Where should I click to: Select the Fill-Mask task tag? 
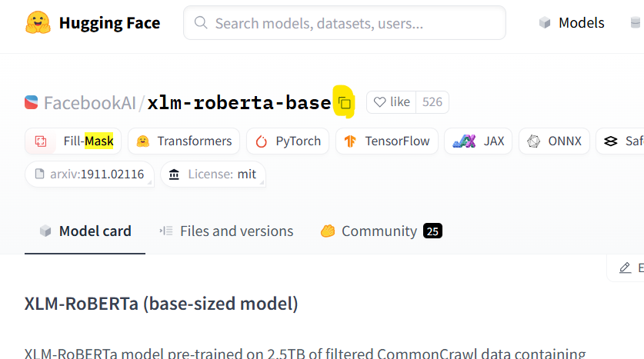point(73,141)
